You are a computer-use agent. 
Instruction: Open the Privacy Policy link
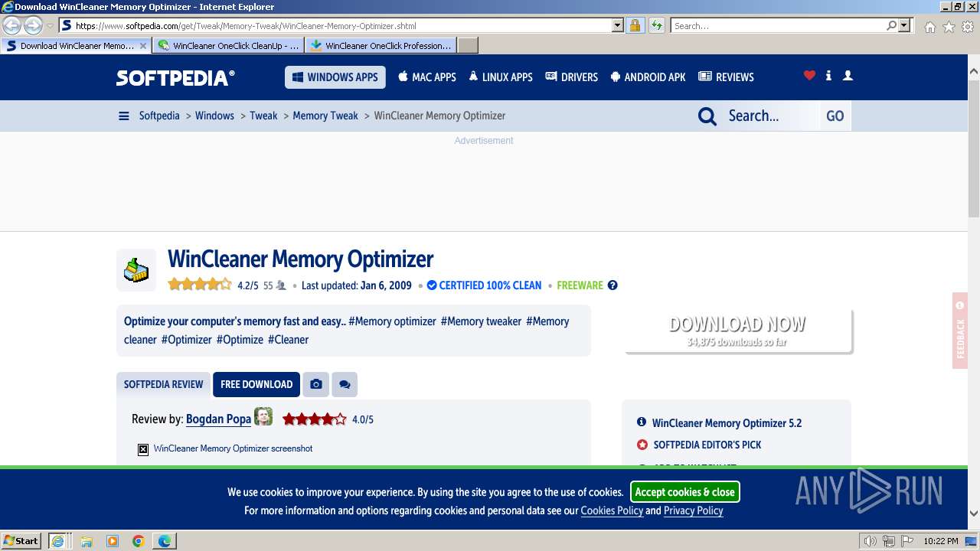(x=693, y=510)
